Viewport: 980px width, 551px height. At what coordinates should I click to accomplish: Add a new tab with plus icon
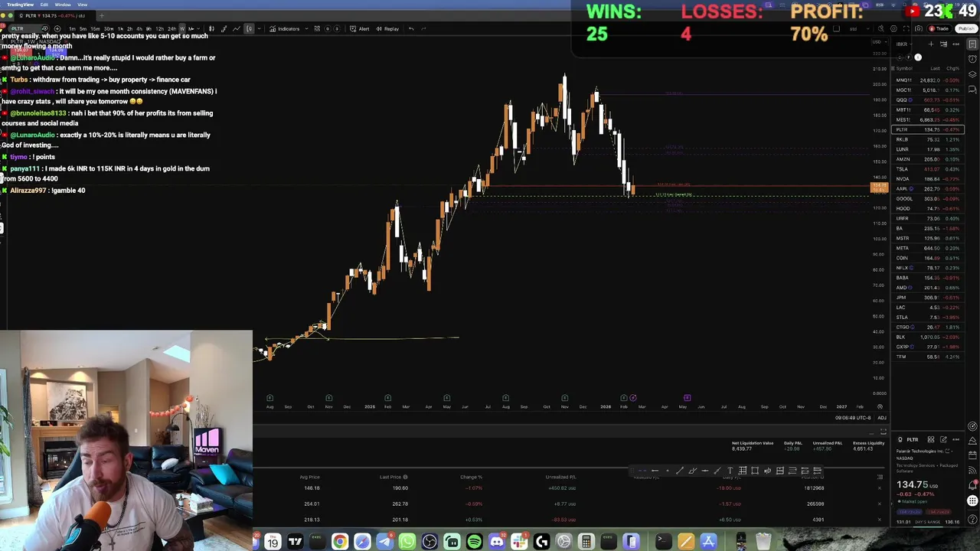coord(102,15)
